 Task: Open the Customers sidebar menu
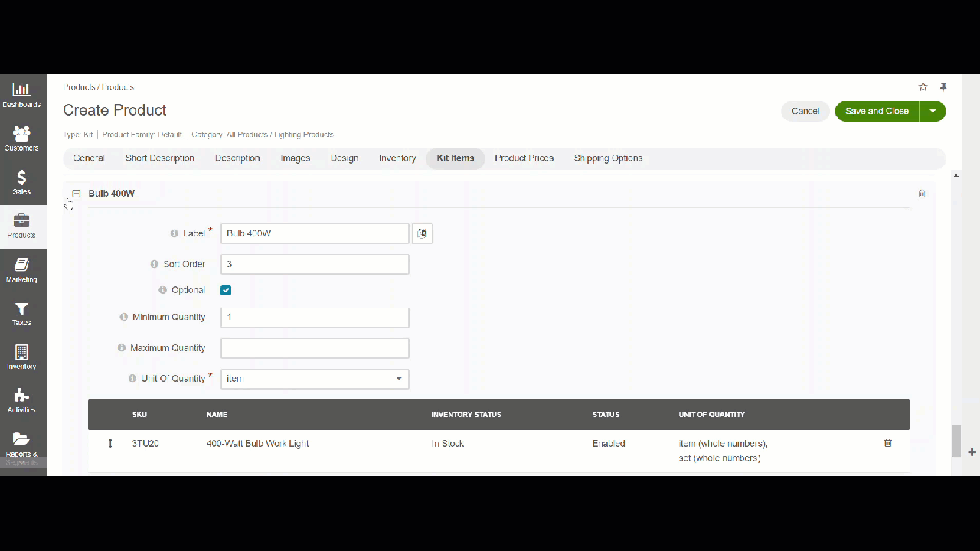click(x=21, y=139)
